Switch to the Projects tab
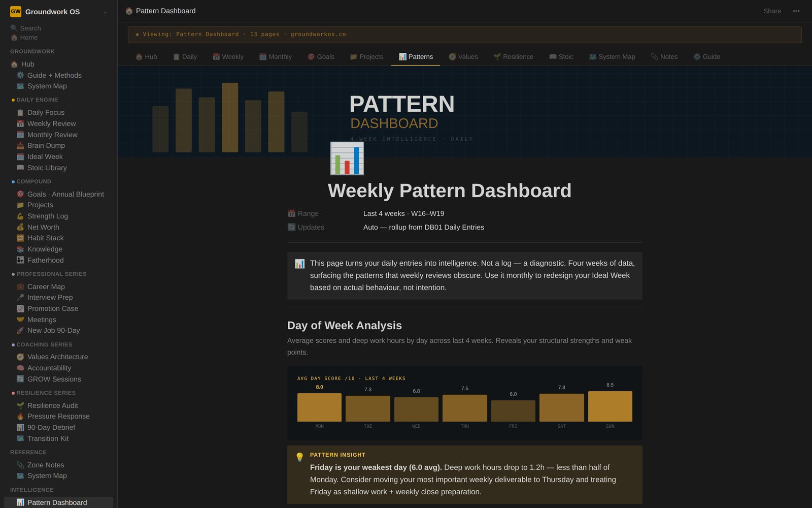The image size is (812, 508). coord(366,57)
